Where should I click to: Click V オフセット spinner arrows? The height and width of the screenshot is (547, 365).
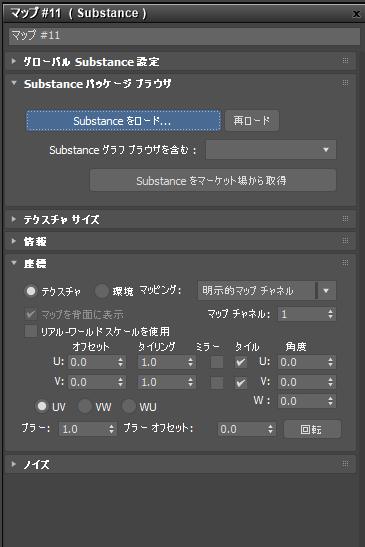[121, 382]
